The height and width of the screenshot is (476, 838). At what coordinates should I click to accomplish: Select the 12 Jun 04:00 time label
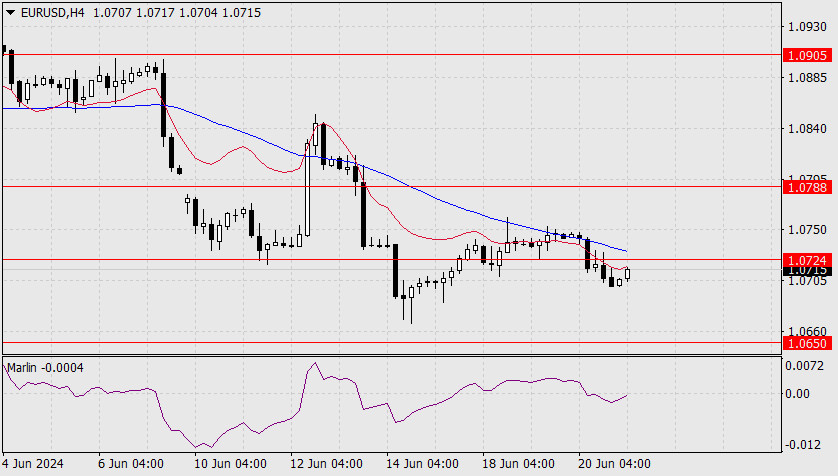pyautogui.click(x=327, y=463)
